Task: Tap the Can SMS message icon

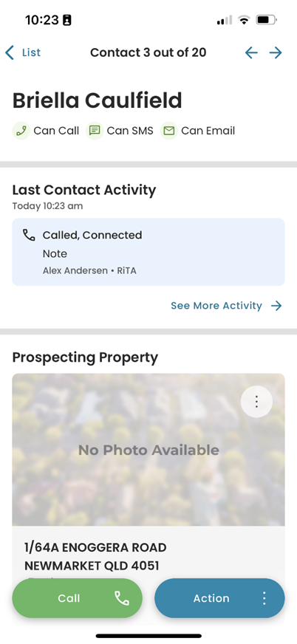Action: pos(95,131)
